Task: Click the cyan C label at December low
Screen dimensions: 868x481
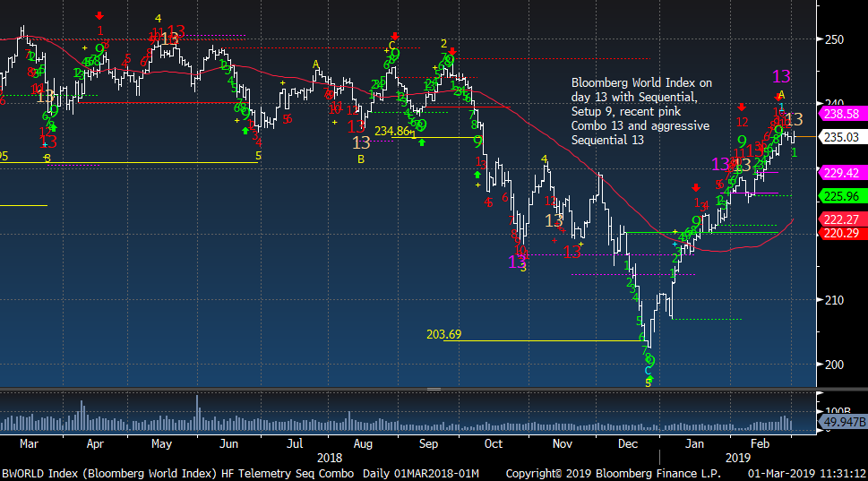Action: pyautogui.click(x=648, y=372)
